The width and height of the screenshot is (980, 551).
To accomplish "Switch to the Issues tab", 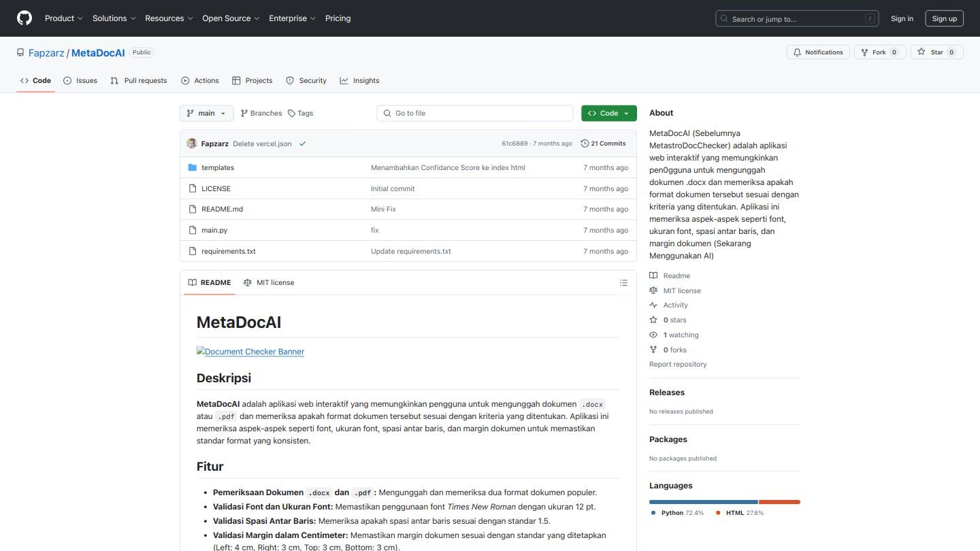I will pyautogui.click(x=80, y=80).
